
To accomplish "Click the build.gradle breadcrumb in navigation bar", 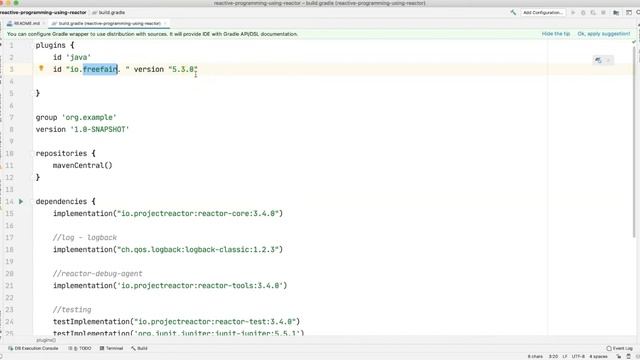I will click(109, 13).
